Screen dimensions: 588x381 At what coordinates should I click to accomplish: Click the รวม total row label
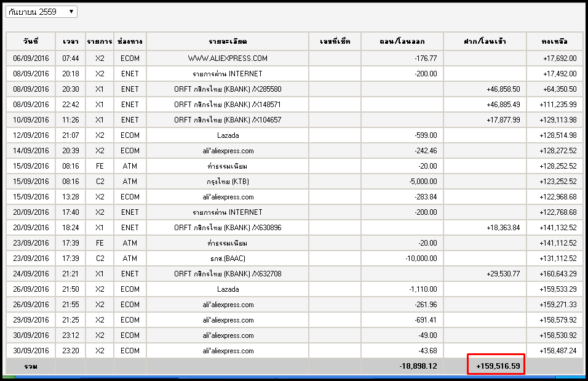tap(31, 366)
